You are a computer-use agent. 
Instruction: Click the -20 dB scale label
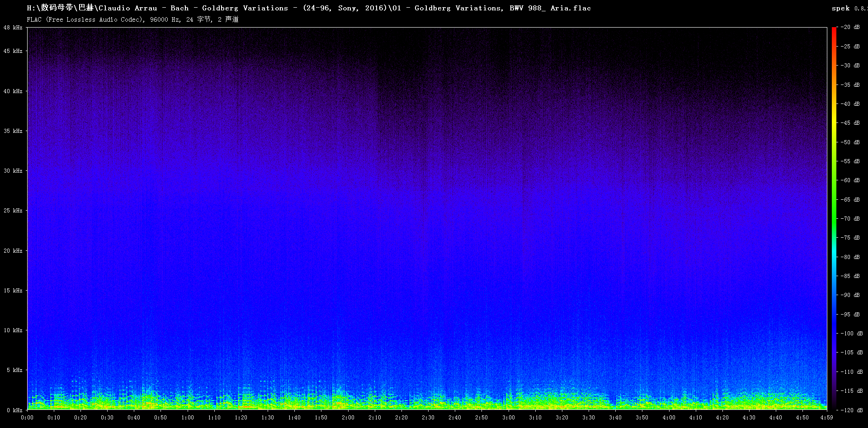850,27
